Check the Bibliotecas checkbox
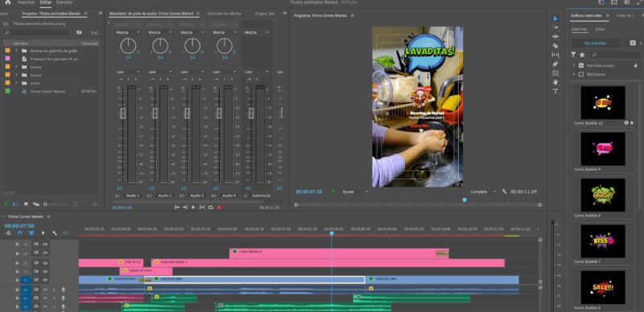 580,74
